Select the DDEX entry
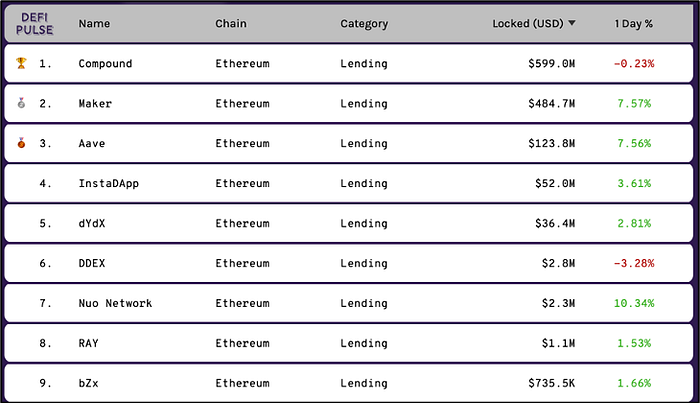Viewport: 700px width, 403px height. click(92, 263)
